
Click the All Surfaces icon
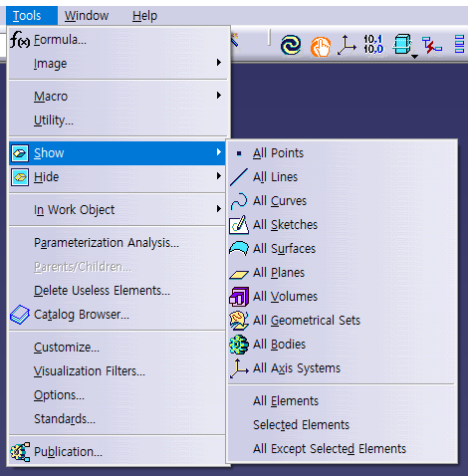(239, 249)
